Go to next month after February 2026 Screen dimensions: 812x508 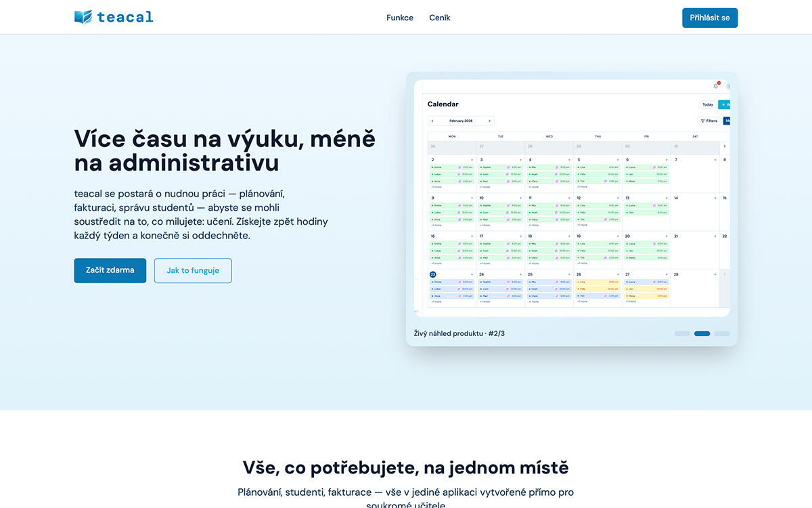coord(489,121)
